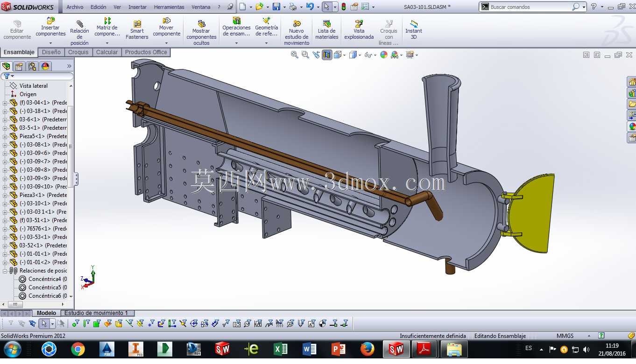Click Insertar componentes tool
Image resolution: width=636 pixels, height=364 pixels.
click(50, 28)
